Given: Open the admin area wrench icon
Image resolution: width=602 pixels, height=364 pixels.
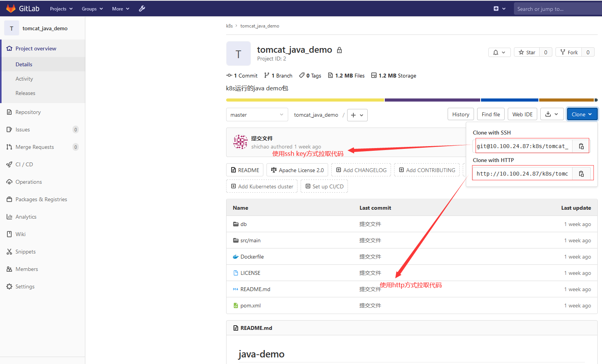Looking at the screenshot, I should 142,9.
